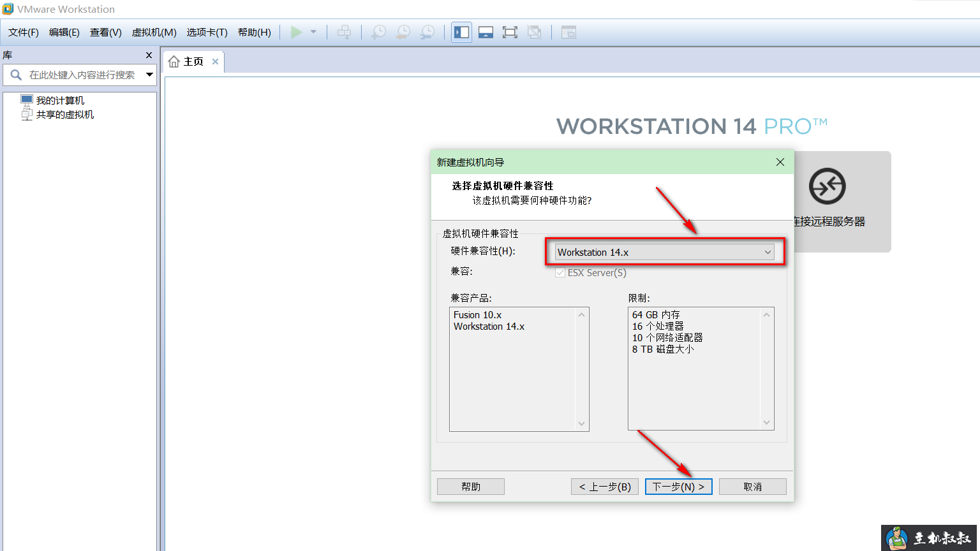
Task: Click the take snapshot clock icon
Action: pyautogui.click(x=379, y=33)
